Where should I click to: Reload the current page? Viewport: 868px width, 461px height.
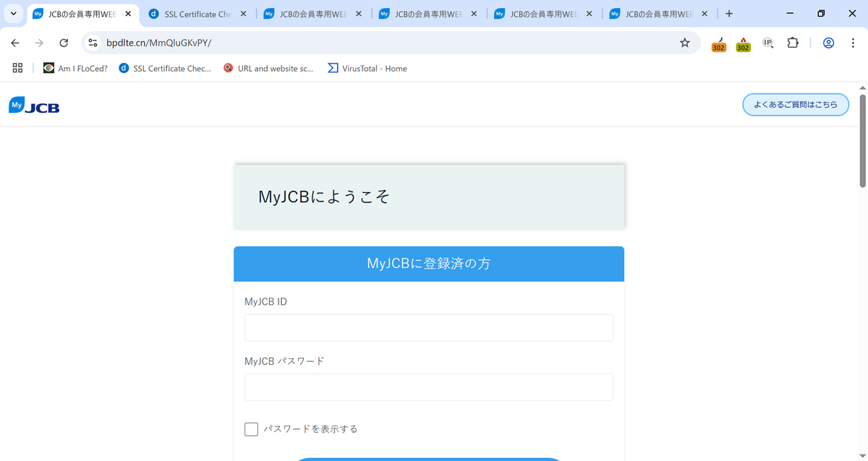64,43
